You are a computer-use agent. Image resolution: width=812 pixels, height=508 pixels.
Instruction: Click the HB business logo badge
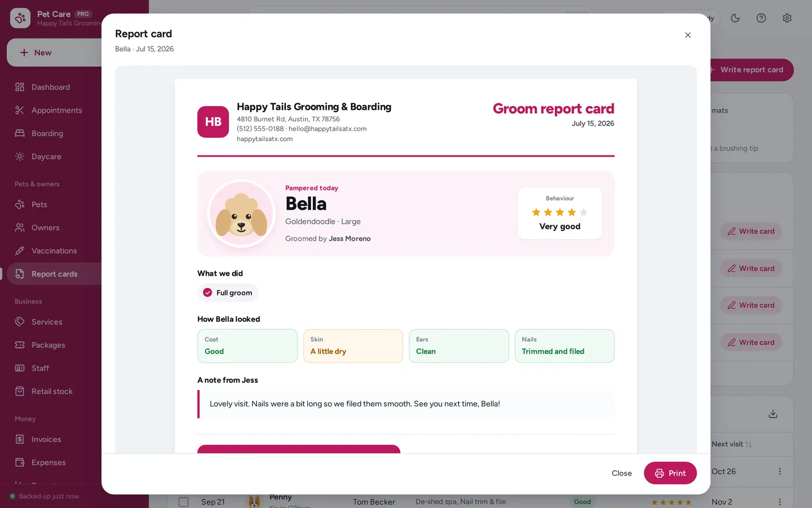tap(213, 122)
